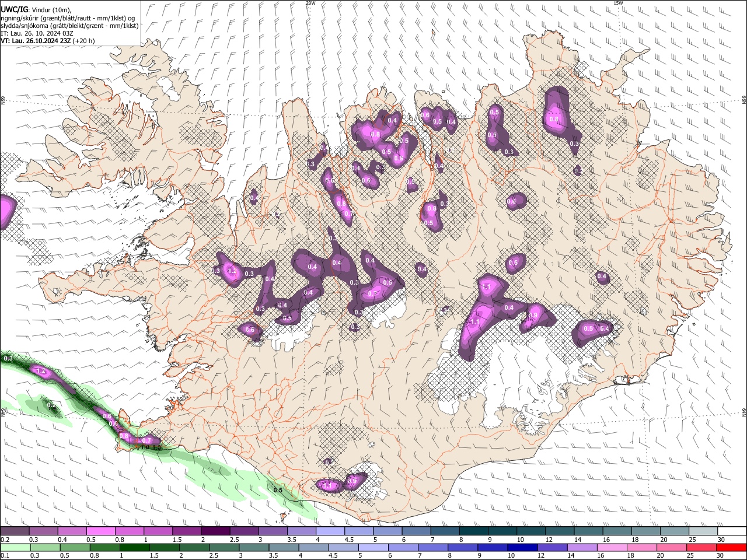This screenshot has width=747, height=560.
Task: Pick the red 30 swatch in bottom legend row
Action: [x=732, y=547]
